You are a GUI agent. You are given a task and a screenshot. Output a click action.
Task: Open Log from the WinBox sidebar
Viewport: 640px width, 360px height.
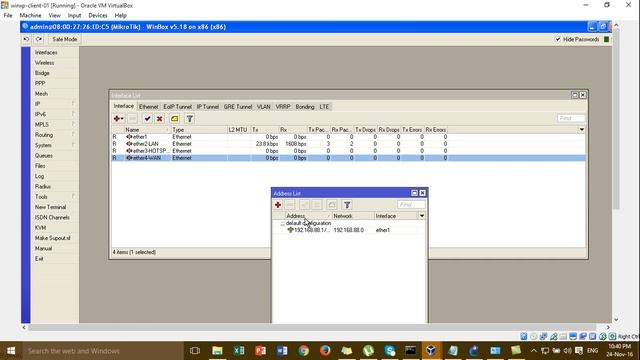39,176
